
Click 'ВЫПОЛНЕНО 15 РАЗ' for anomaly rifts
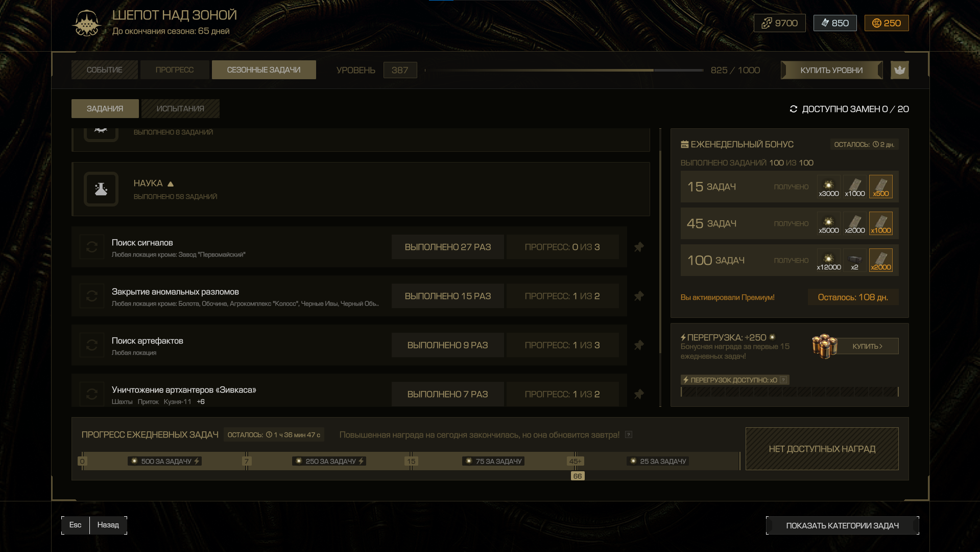point(447,296)
